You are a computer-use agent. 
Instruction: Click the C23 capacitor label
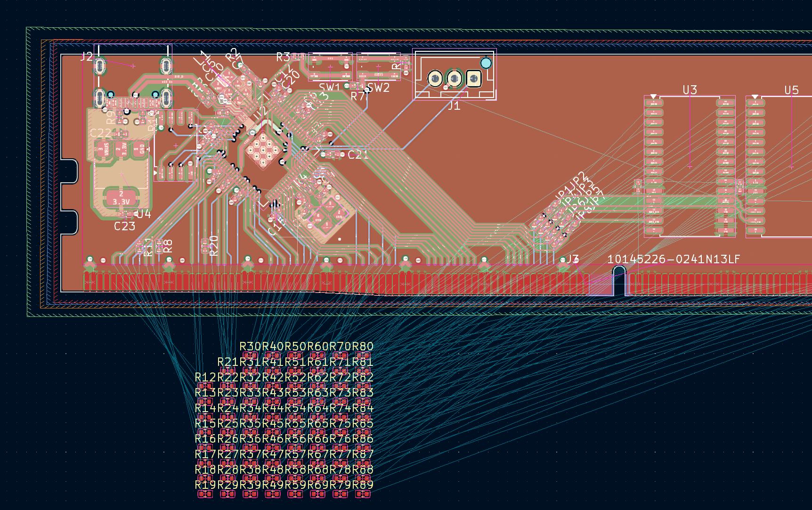(125, 227)
